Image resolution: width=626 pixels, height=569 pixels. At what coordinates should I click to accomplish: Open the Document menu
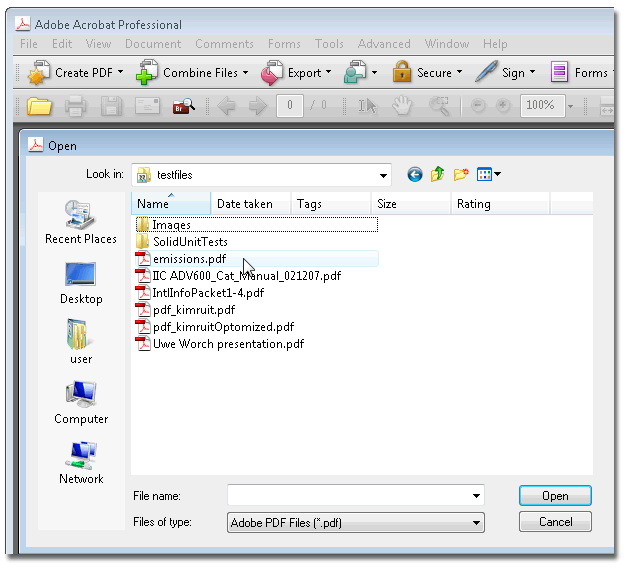click(x=153, y=44)
